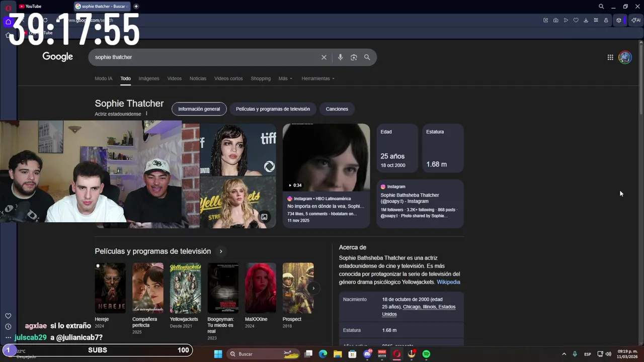
Task: Select the Información general chip
Action: [199, 109]
